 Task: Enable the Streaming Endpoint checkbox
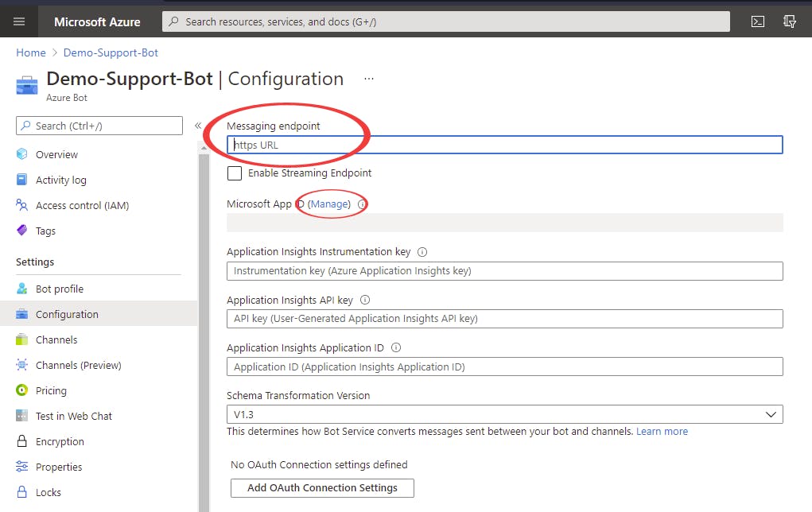point(235,173)
